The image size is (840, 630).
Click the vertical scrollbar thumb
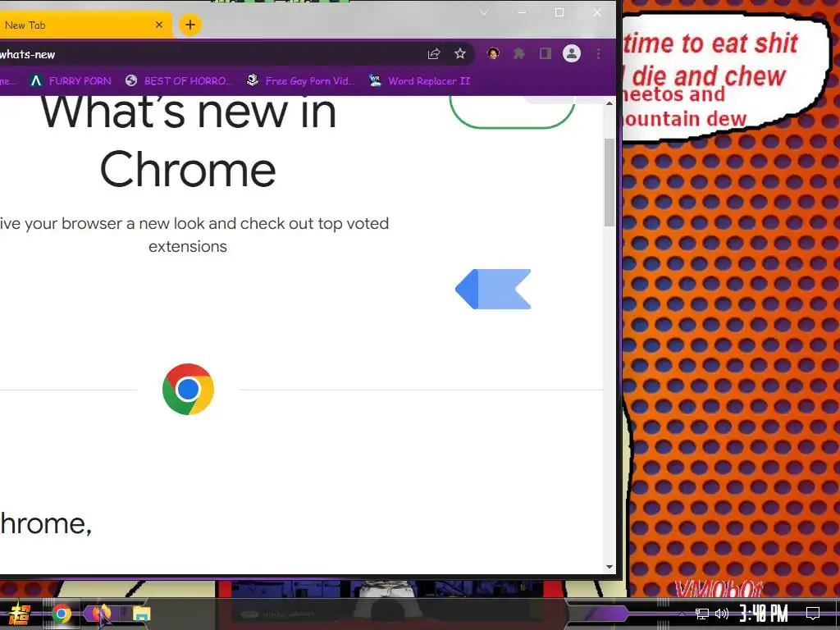coord(609,182)
